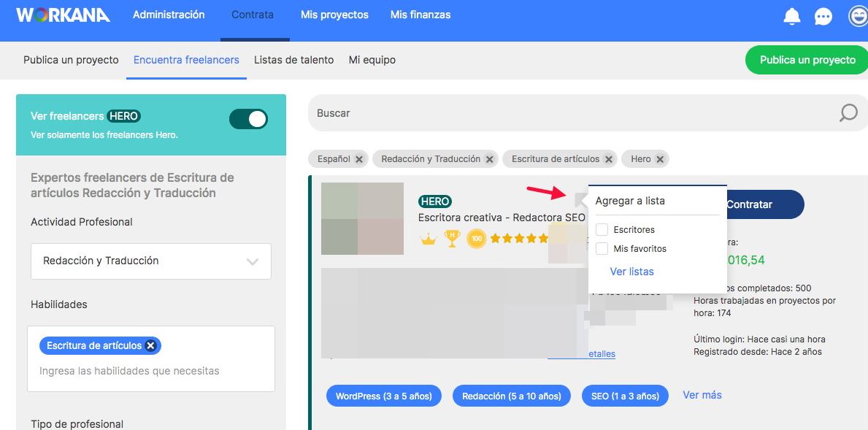Open the Escritora creativa freelancer title

click(502, 218)
